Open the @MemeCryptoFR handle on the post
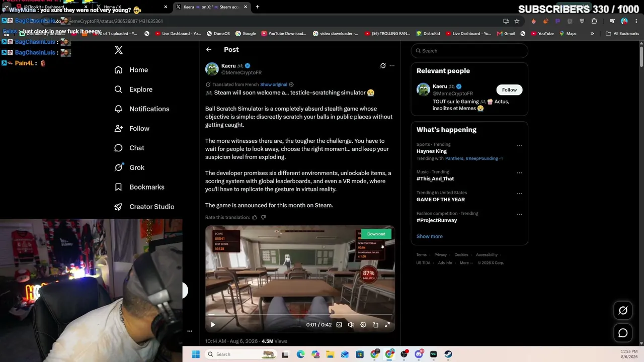 [242, 73]
